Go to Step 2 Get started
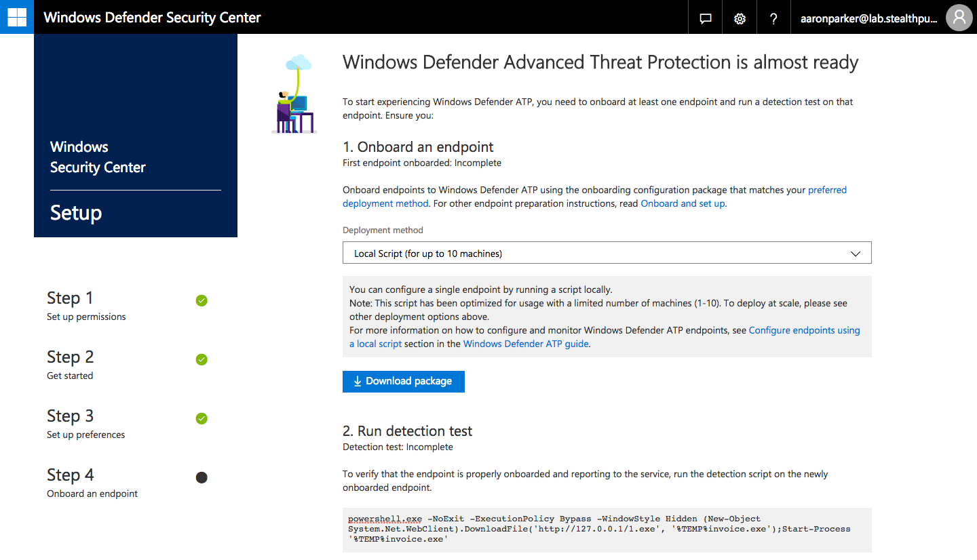 71,365
